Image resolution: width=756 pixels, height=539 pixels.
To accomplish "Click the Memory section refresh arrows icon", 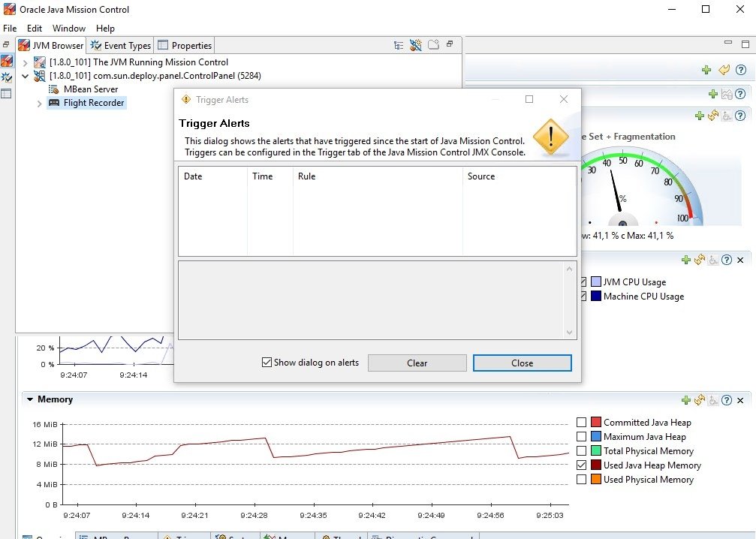I will [x=700, y=400].
